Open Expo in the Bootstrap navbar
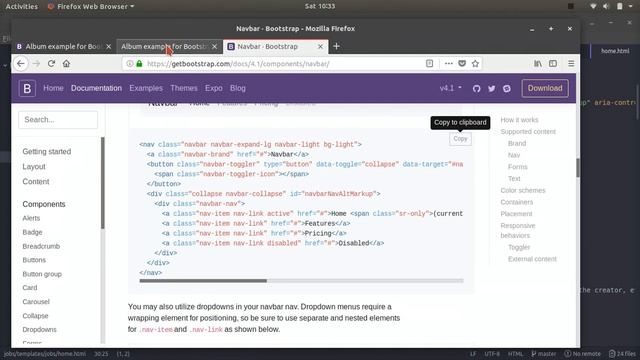640x360 pixels. (x=213, y=88)
